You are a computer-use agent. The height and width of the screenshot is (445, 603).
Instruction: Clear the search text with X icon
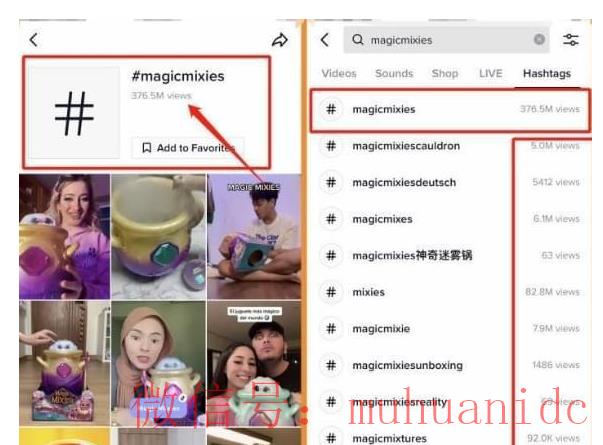click(539, 40)
